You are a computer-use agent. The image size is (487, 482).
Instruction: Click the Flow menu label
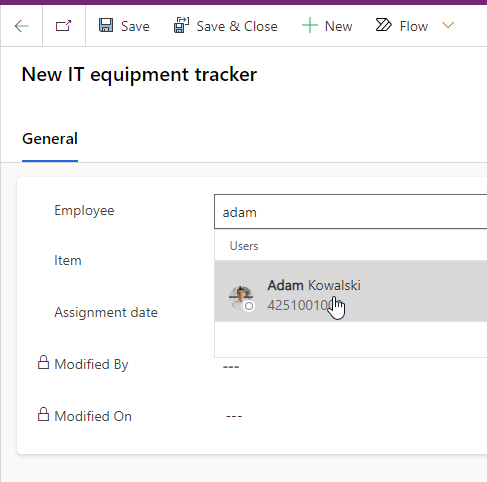[414, 26]
